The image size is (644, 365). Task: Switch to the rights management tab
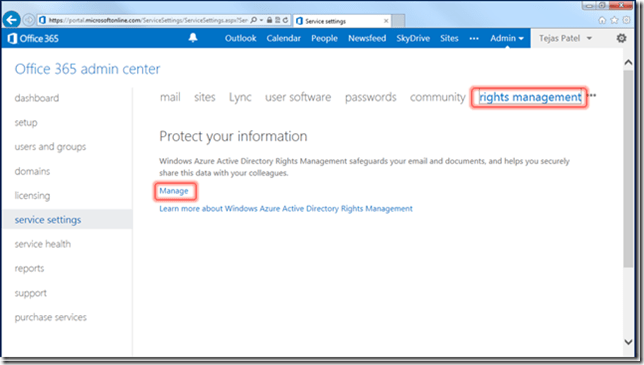click(x=530, y=97)
